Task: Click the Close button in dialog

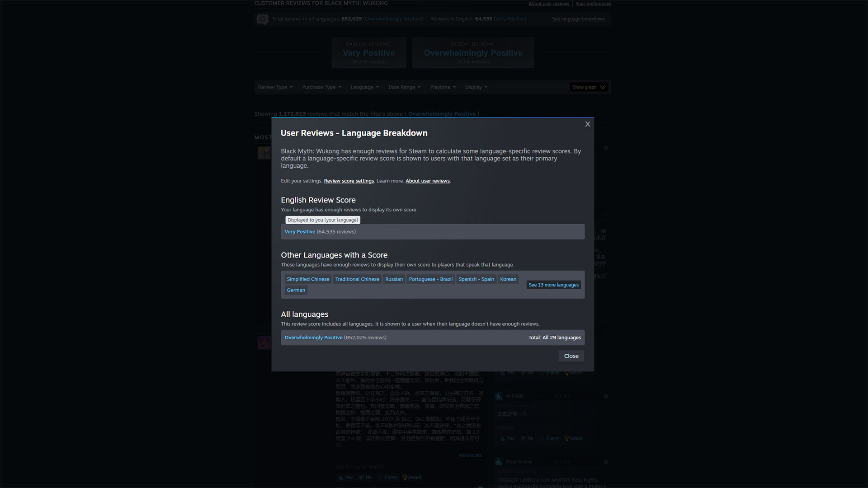Action: point(571,356)
